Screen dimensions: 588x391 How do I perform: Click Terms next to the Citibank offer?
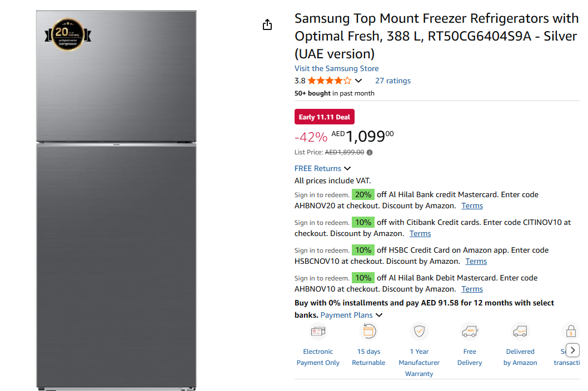click(420, 233)
